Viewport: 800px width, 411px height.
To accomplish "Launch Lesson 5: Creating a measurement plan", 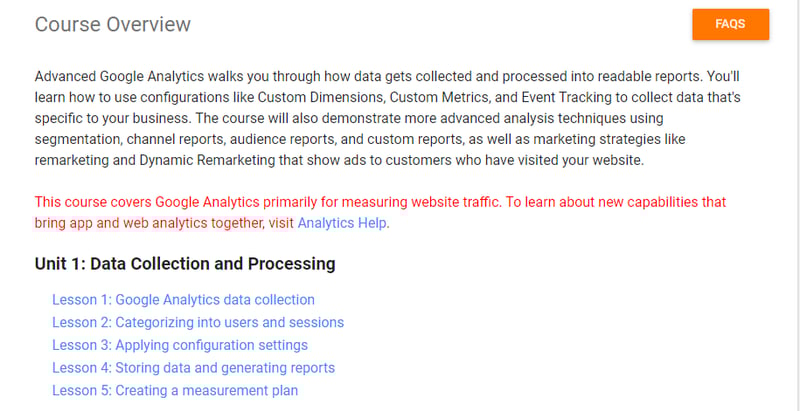I will click(x=175, y=391).
